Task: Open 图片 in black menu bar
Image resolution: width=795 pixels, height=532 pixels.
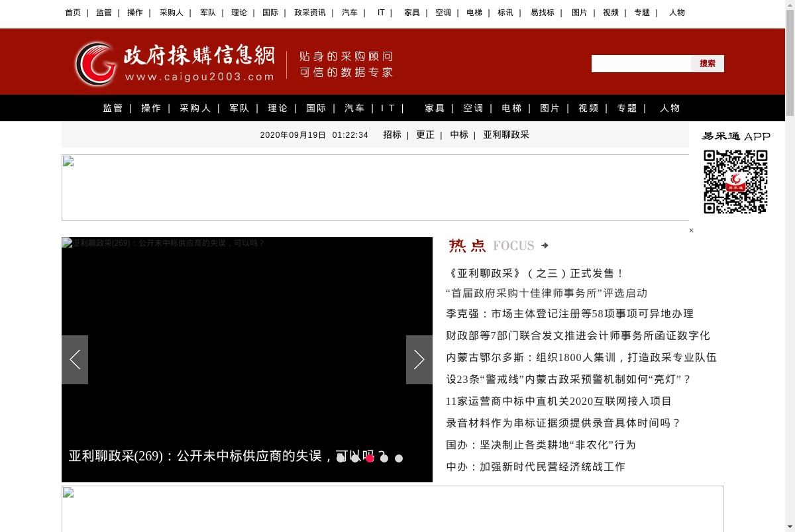Action: (551, 108)
